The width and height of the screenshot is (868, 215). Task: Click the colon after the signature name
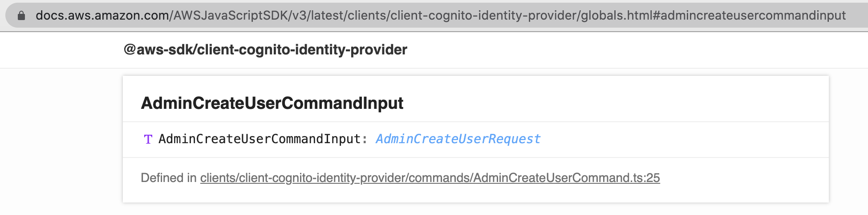(x=365, y=140)
